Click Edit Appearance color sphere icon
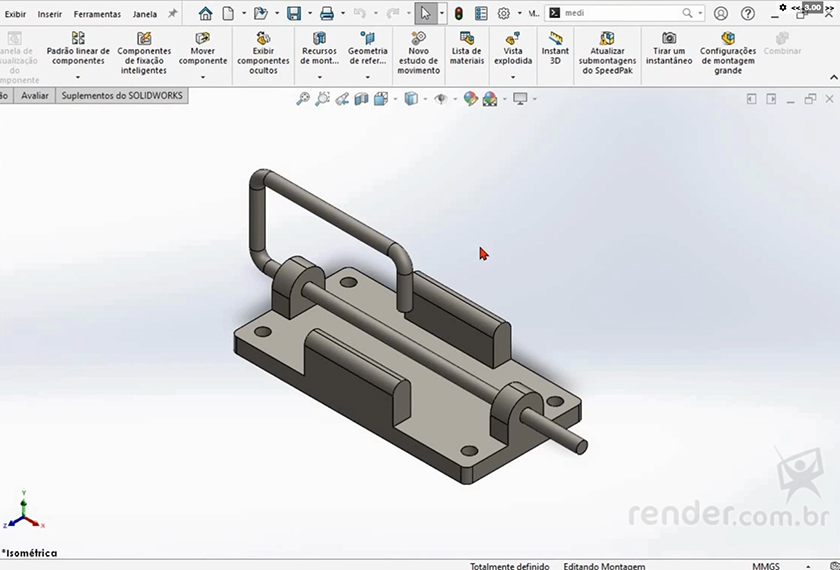 point(471,99)
